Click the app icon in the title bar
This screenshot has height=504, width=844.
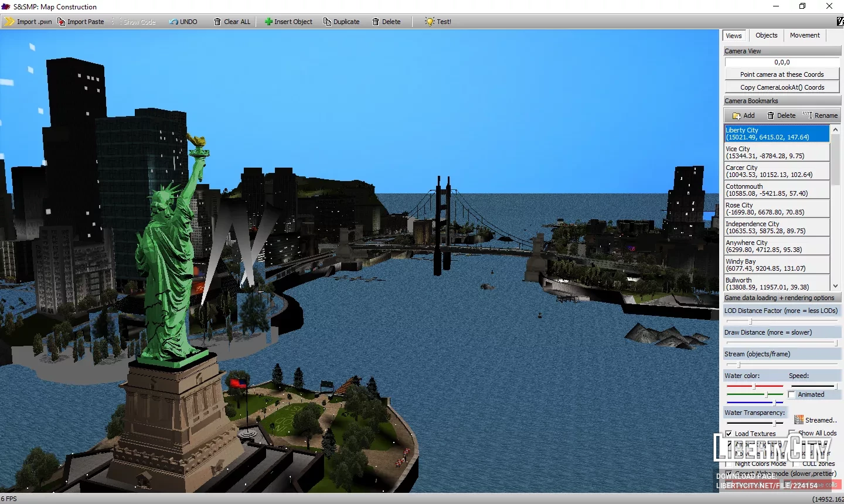[6, 6]
